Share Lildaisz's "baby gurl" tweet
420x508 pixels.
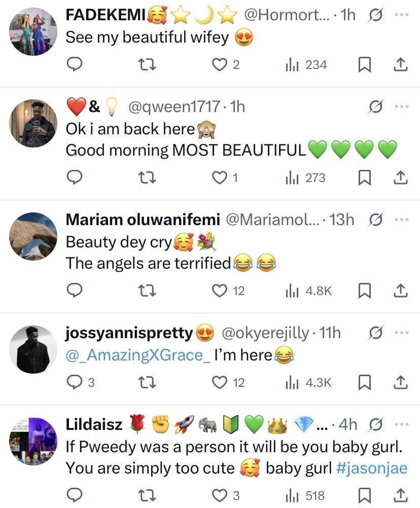400,495
